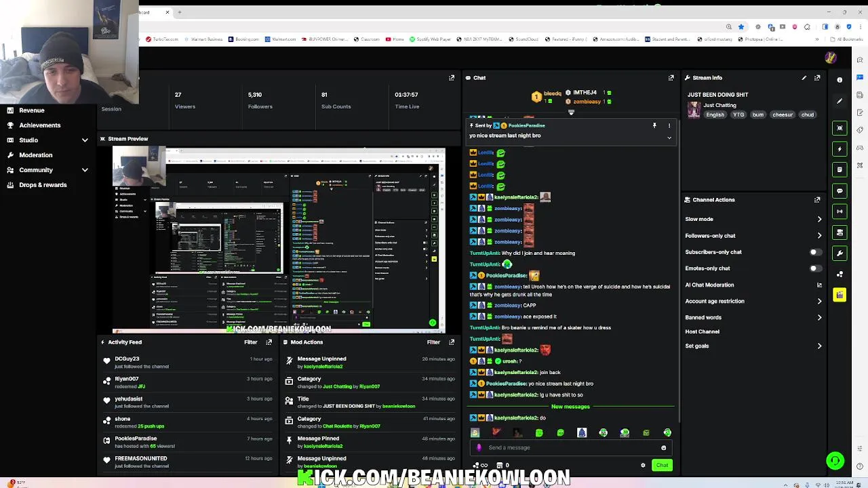Pop out the Activity Feed panel
This screenshot has width=868, height=488.
269,342
